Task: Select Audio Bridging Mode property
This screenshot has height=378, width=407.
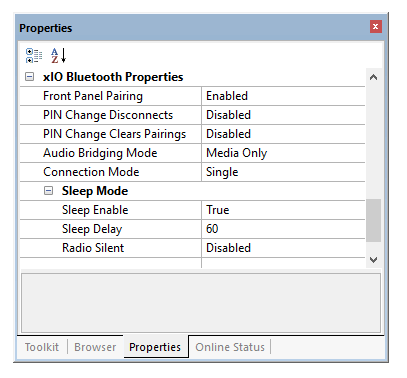Action: point(111,153)
